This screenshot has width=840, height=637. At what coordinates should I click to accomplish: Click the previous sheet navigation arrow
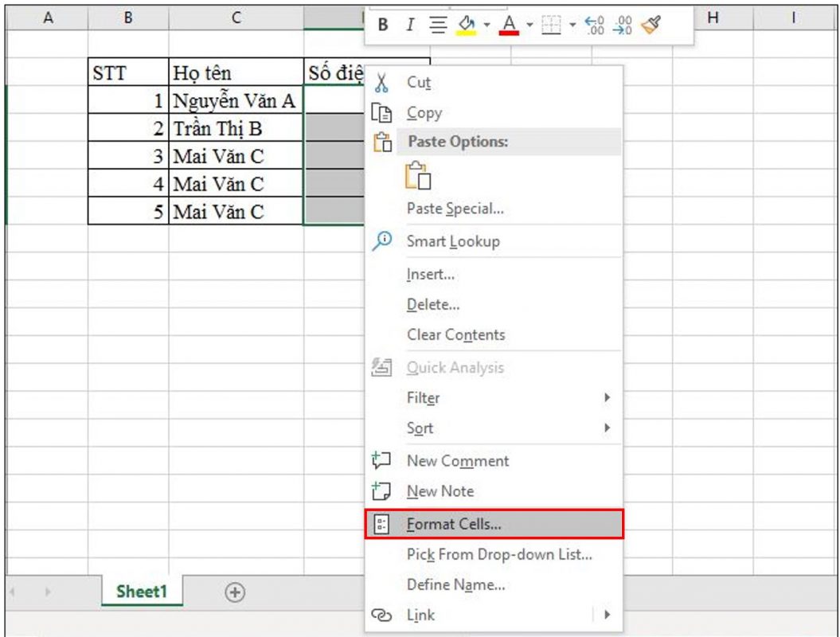coord(12,592)
